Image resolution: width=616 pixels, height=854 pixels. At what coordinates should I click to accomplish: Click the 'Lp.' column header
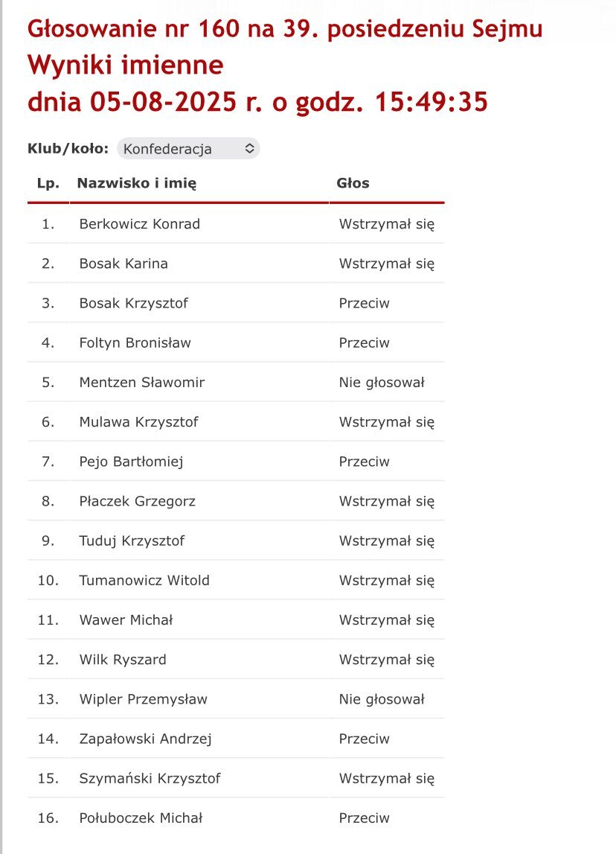tap(48, 183)
